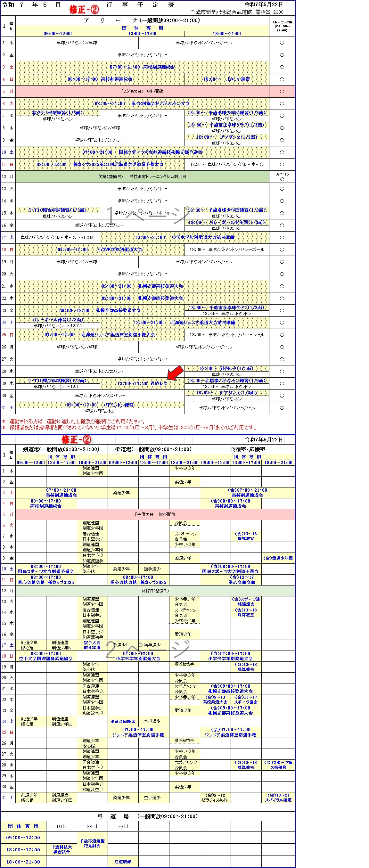Select 千歳弓道連盟花見射会 cell
This screenshot has width=369, height=868.
(x=92, y=843)
